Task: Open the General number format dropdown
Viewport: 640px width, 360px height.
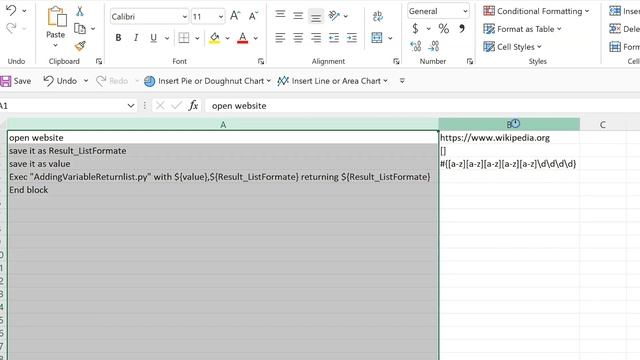Action: tap(465, 11)
